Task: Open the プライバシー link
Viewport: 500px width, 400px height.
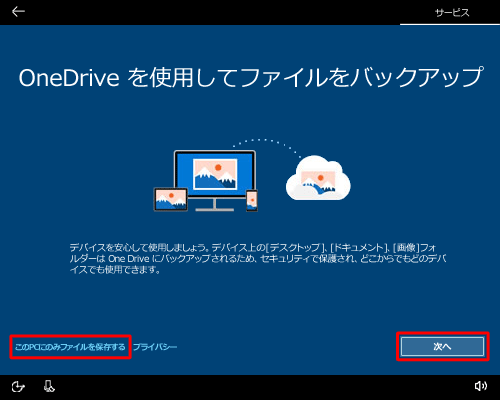Action: tap(155, 347)
